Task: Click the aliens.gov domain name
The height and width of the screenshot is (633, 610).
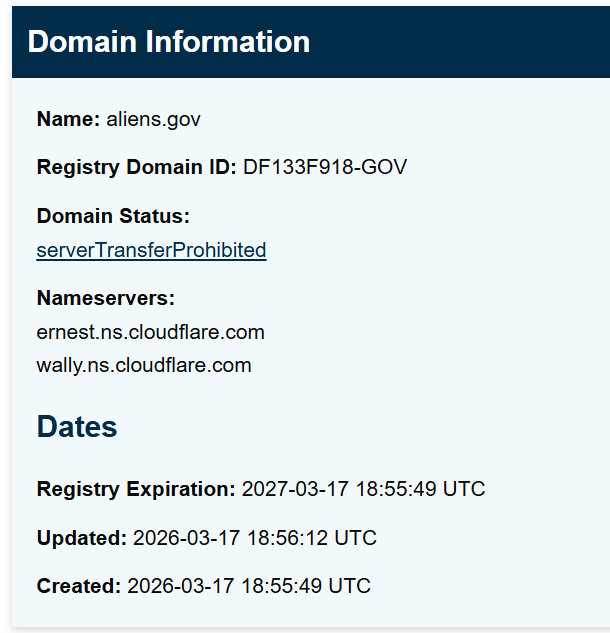Action: [x=153, y=119]
